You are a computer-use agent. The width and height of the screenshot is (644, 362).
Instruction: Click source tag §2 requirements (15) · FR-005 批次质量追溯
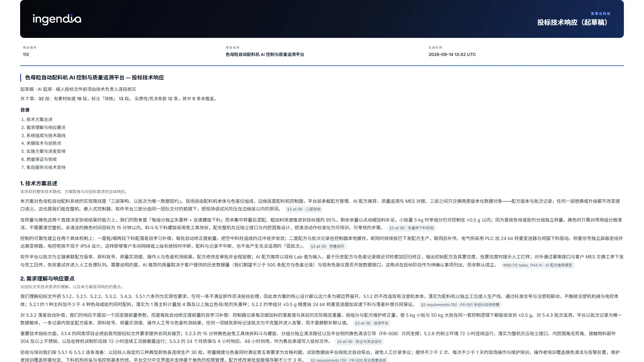point(348,360)
